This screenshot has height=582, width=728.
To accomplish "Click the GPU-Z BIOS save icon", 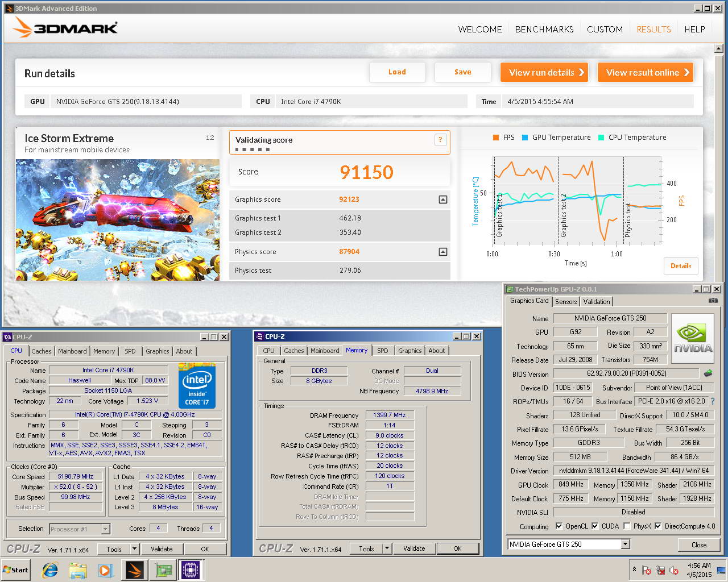I will [x=708, y=373].
